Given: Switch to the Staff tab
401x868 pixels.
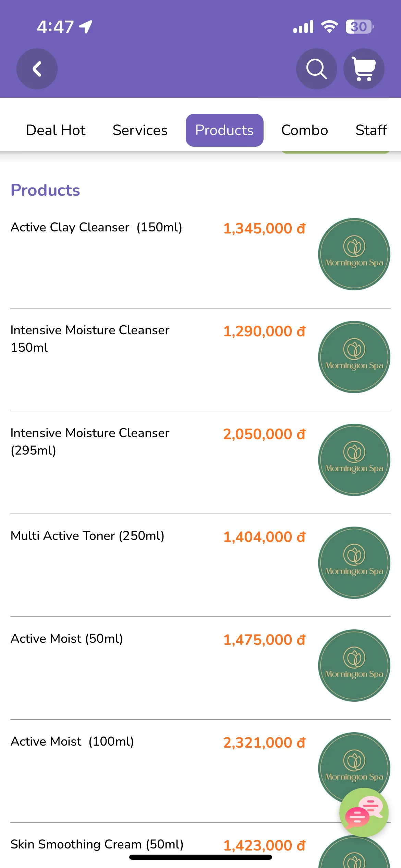Looking at the screenshot, I should coord(371,130).
